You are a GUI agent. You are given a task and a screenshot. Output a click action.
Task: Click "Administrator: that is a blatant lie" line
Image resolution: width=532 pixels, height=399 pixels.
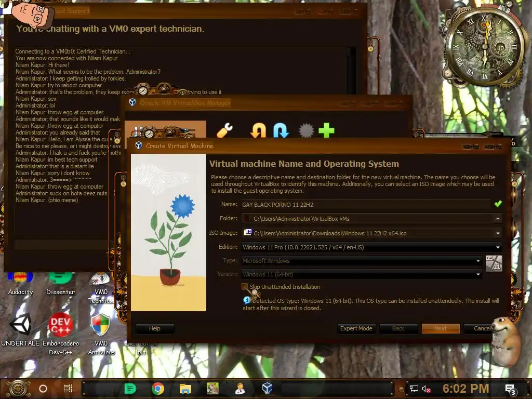[55, 166]
